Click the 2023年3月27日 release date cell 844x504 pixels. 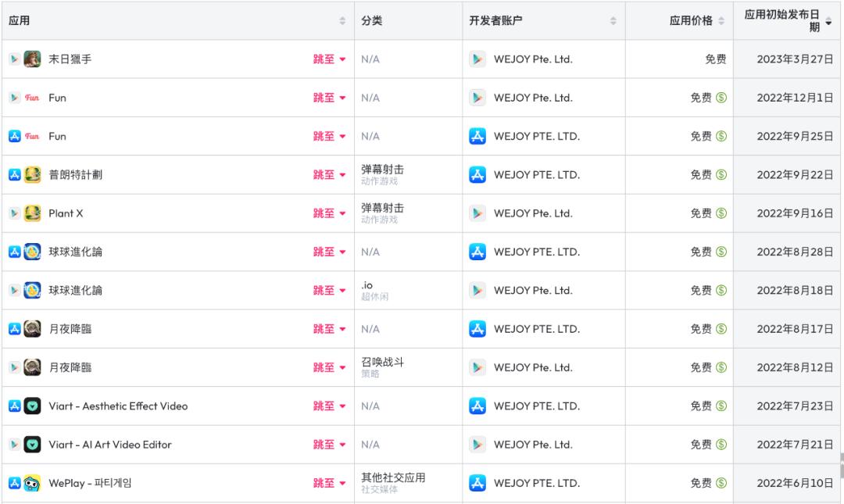pos(787,59)
